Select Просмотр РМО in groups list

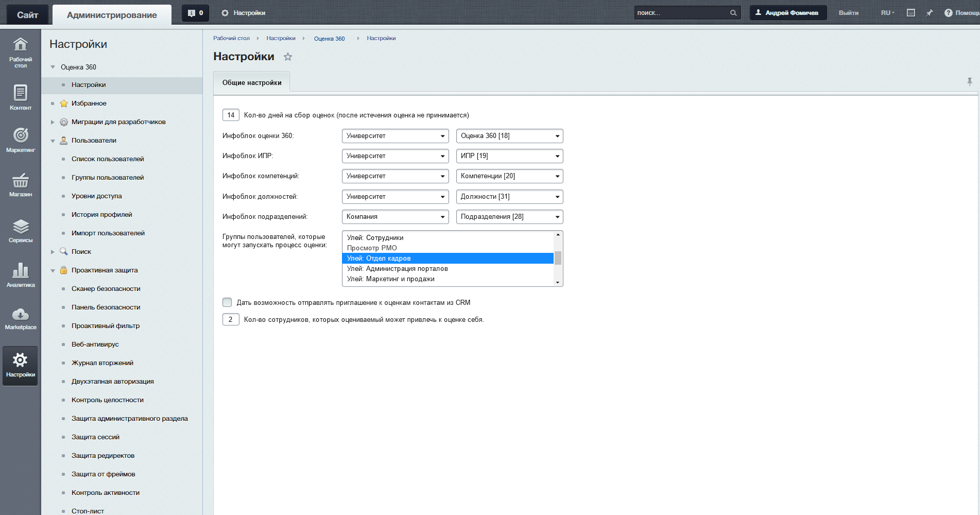[x=448, y=248]
